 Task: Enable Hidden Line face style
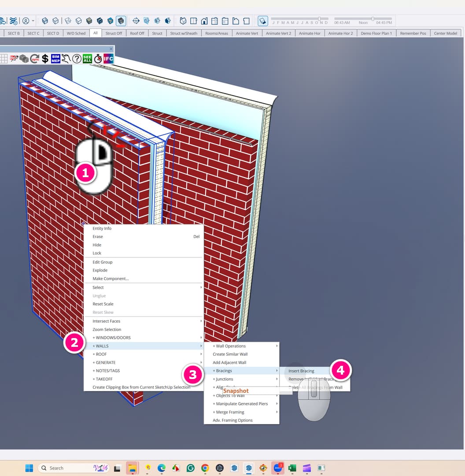[x=78, y=21]
